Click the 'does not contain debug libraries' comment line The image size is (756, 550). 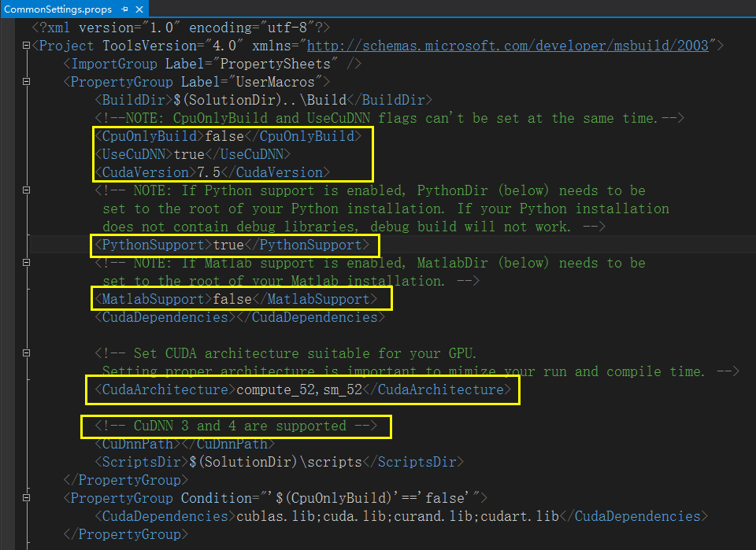pyautogui.click(x=354, y=227)
